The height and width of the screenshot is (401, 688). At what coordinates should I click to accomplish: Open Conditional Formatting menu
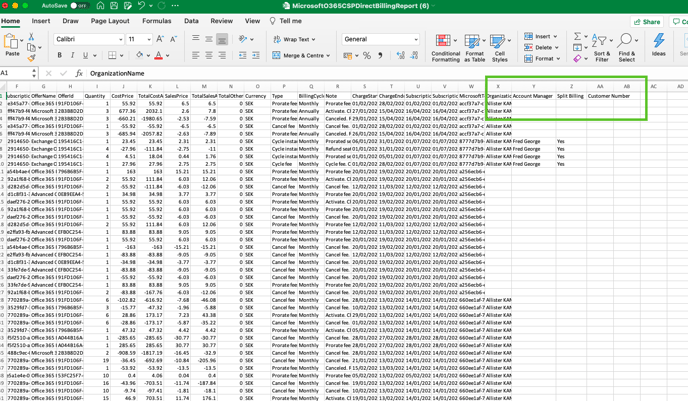445,48
